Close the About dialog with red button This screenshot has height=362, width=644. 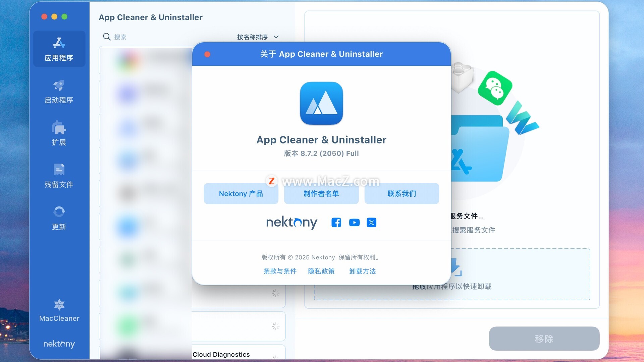pos(207,54)
